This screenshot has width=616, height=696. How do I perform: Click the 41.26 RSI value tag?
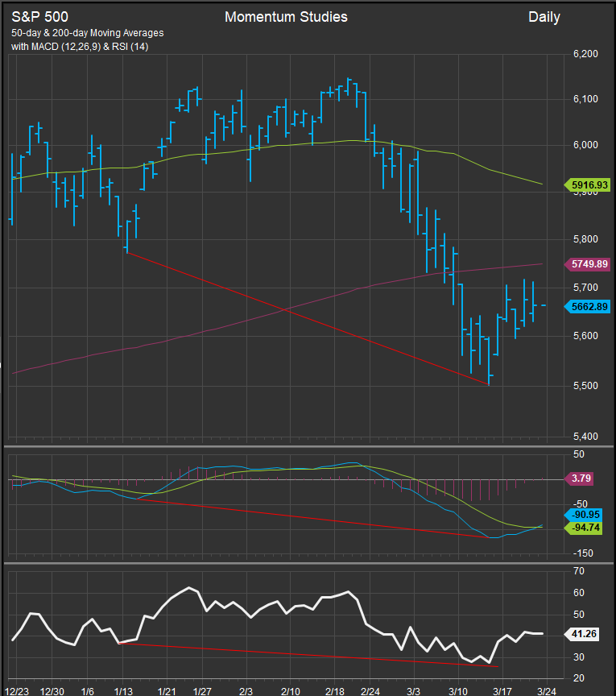pyautogui.click(x=581, y=634)
